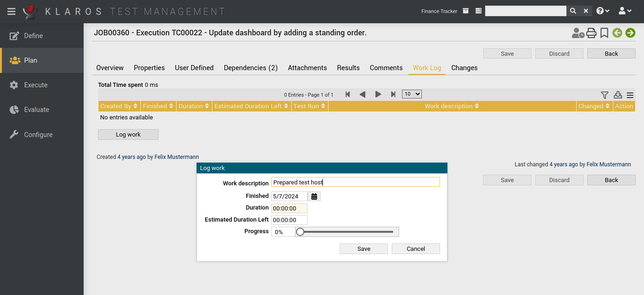Click the bookmark icon in the header
644x295 pixels.
604,33
